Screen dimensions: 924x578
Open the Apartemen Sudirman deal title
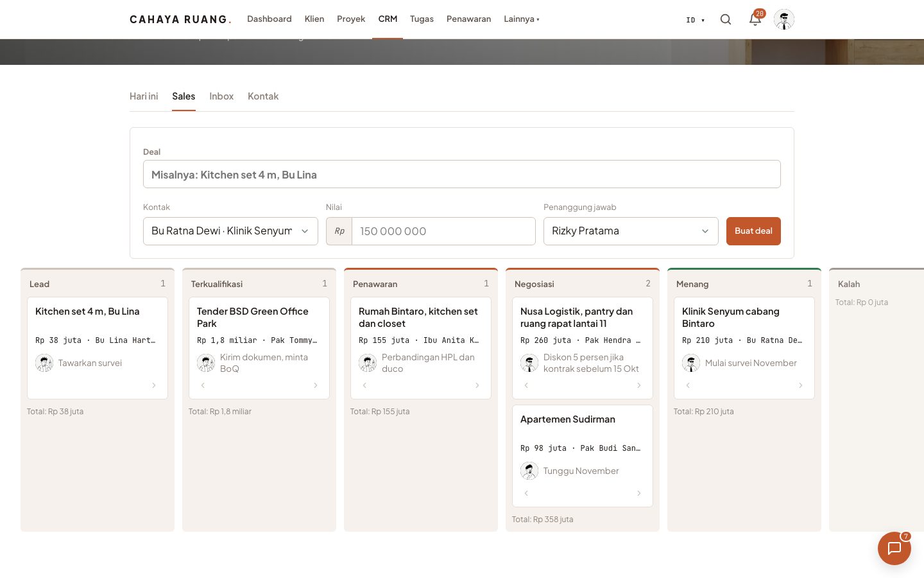(568, 419)
